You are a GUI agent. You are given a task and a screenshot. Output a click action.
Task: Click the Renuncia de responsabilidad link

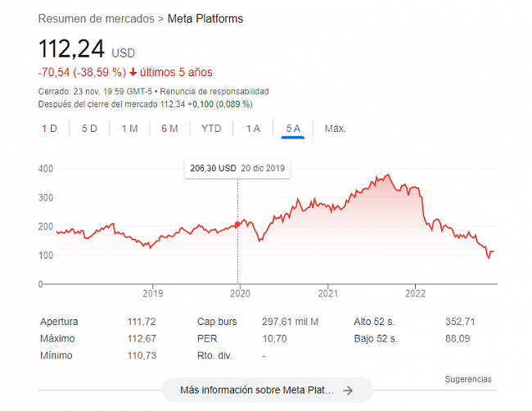pyautogui.click(x=214, y=92)
